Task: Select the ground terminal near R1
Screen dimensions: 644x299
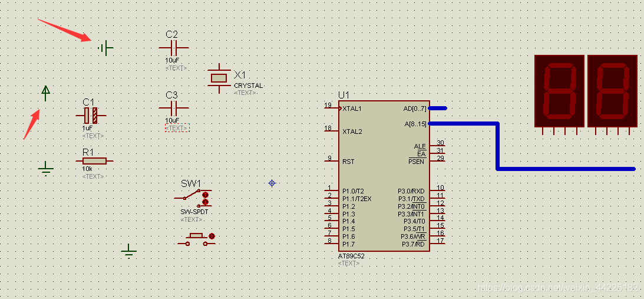Action: [x=45, y=168]
